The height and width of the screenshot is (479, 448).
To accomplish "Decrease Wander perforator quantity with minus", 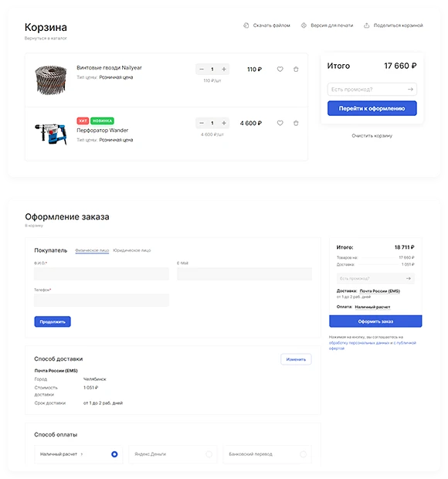I will pyautogui.click(x=202, y=123).
